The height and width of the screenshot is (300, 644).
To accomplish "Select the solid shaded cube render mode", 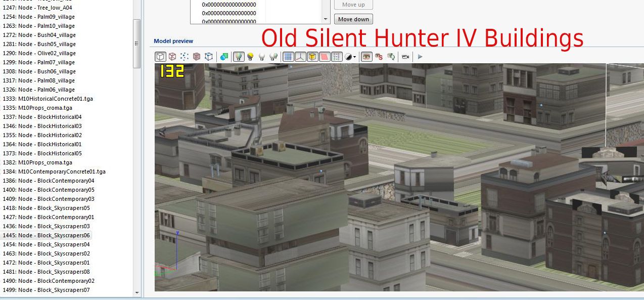I will click(160, 57).
